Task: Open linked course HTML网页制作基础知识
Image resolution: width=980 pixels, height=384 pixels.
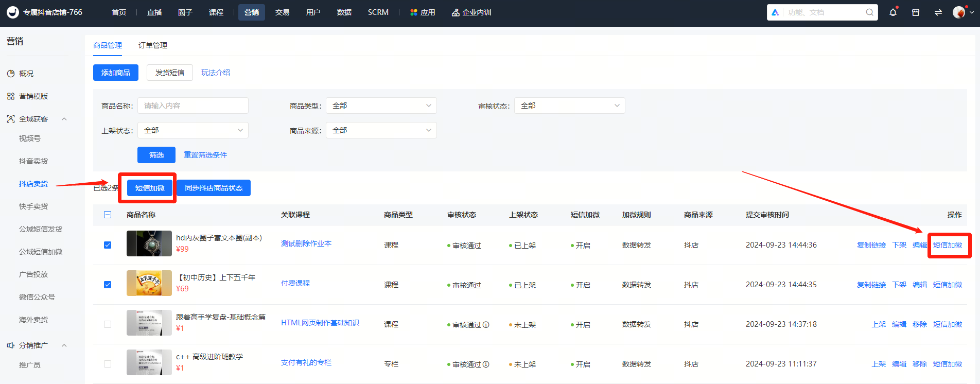Action: [x=320, y=323]
